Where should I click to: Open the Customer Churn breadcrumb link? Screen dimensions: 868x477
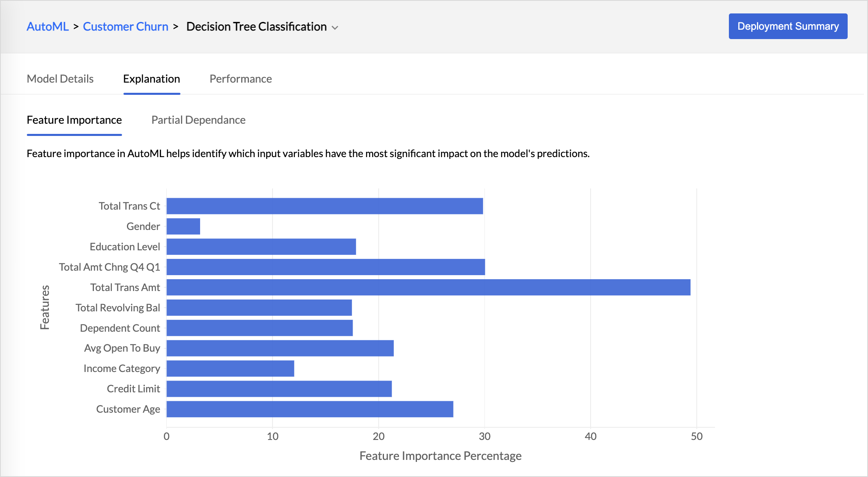coord(125,27)
